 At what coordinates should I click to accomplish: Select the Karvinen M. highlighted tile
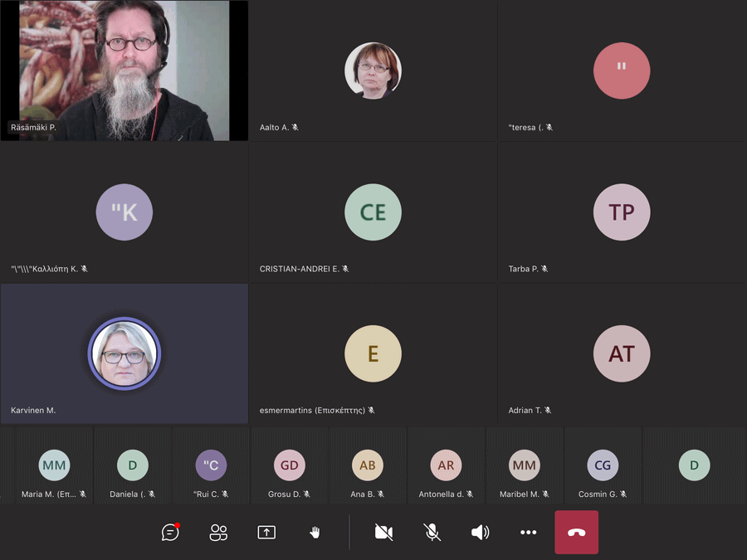(124, 354)
